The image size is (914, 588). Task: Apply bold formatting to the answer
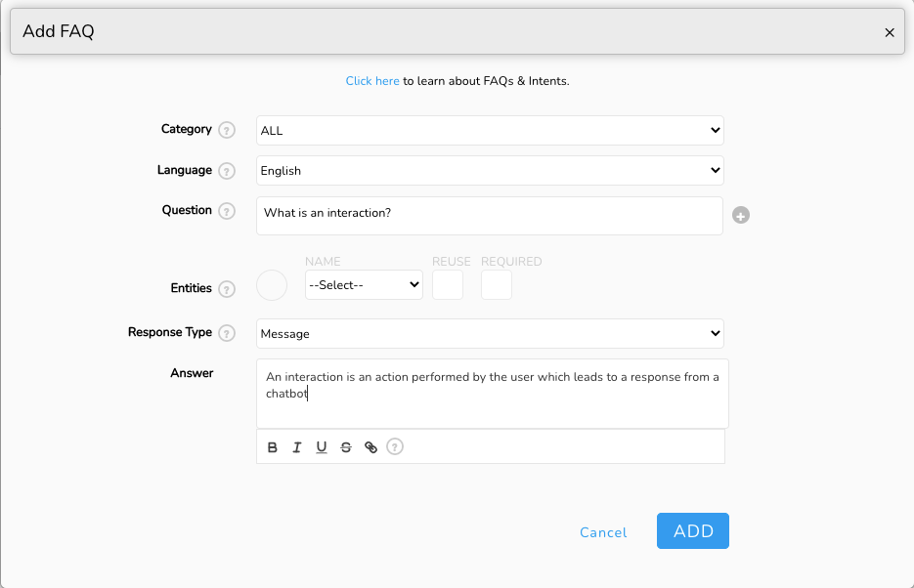click(272, 447)
